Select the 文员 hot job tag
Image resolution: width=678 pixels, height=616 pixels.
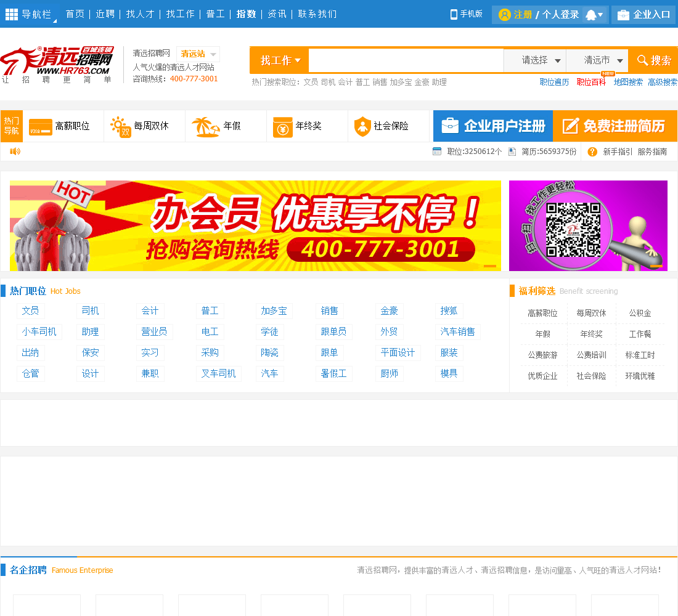(x=30, y=310)
